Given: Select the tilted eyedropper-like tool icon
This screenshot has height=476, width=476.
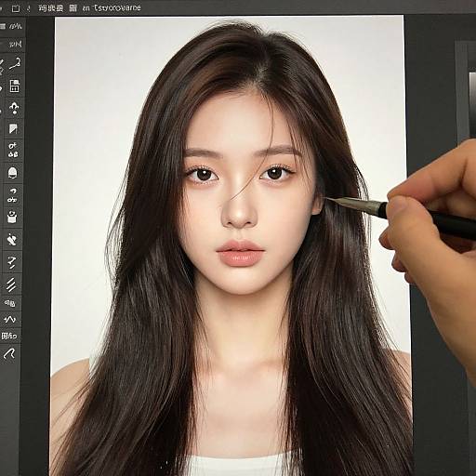Looking at the screenshot, I should pyautogui.click(x=12, y=240).
